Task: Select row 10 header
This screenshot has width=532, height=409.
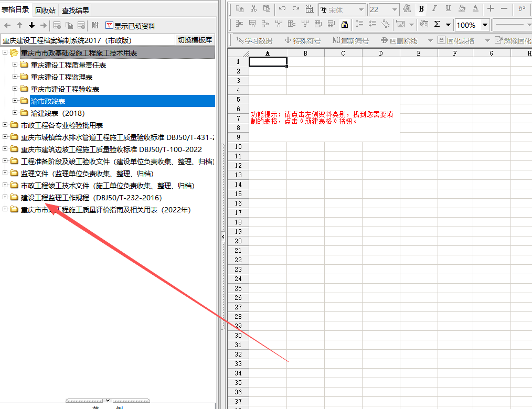Action: [x=238, y=146]
